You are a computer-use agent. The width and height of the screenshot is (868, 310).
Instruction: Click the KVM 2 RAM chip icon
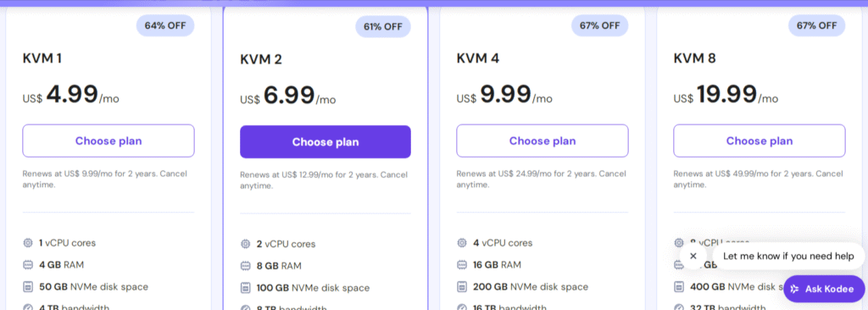[x=245, y=266]
